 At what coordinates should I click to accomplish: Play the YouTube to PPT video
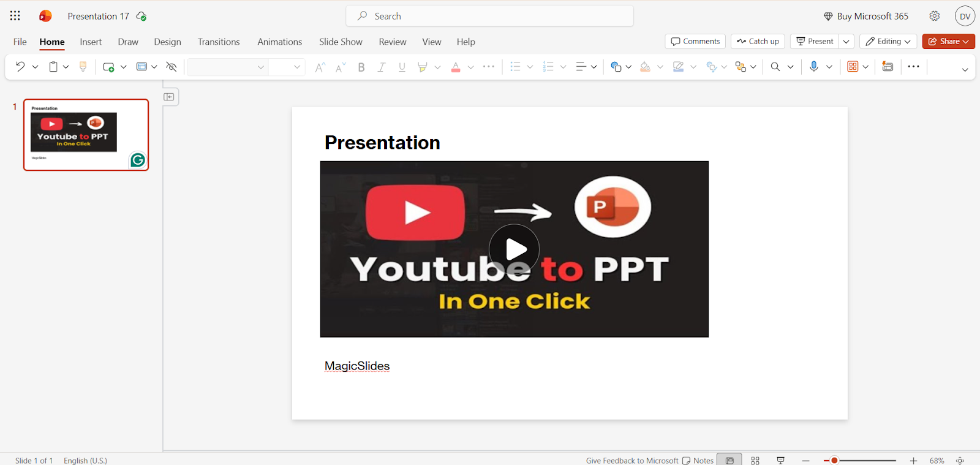coord(514,249)
